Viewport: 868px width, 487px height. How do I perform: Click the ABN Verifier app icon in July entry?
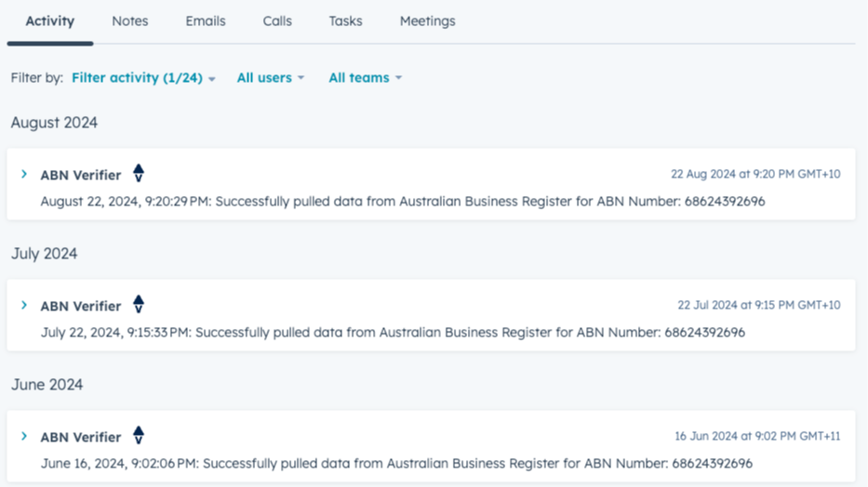[139, 305]
